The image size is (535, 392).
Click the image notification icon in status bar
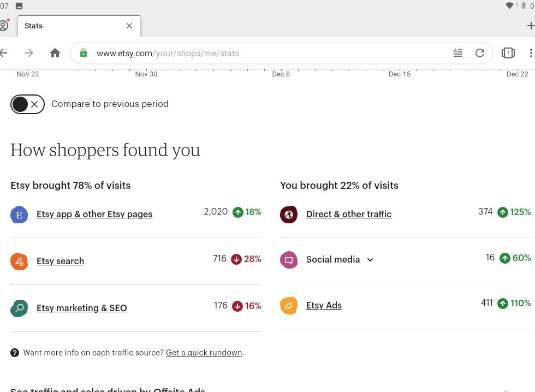pyautogui.click(x=19, y=6)
